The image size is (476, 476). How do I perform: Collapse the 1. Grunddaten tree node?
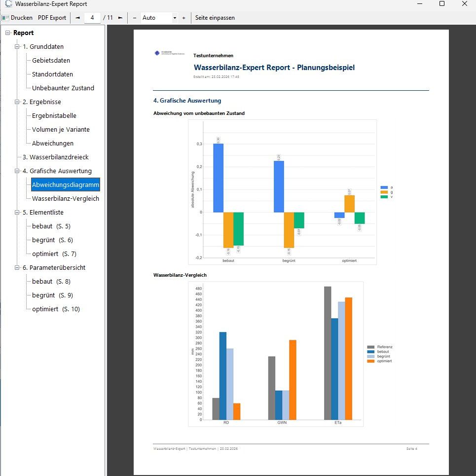(x=17, y=47)
